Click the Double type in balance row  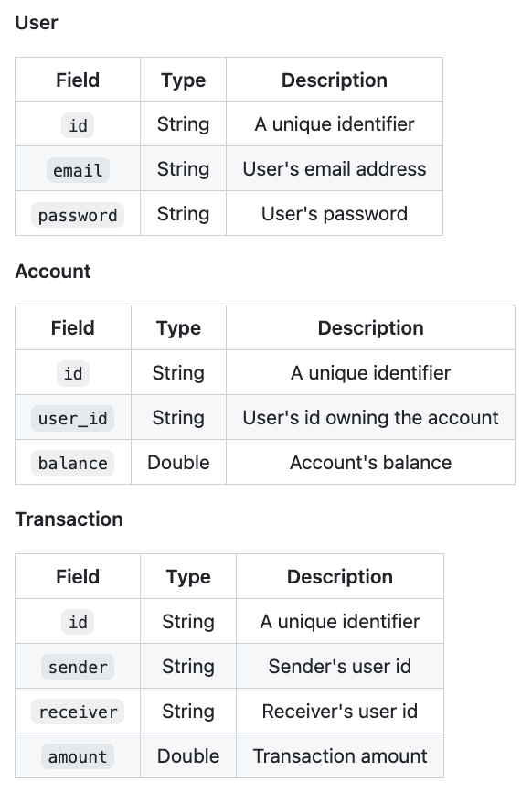click(x=178, y=462)
